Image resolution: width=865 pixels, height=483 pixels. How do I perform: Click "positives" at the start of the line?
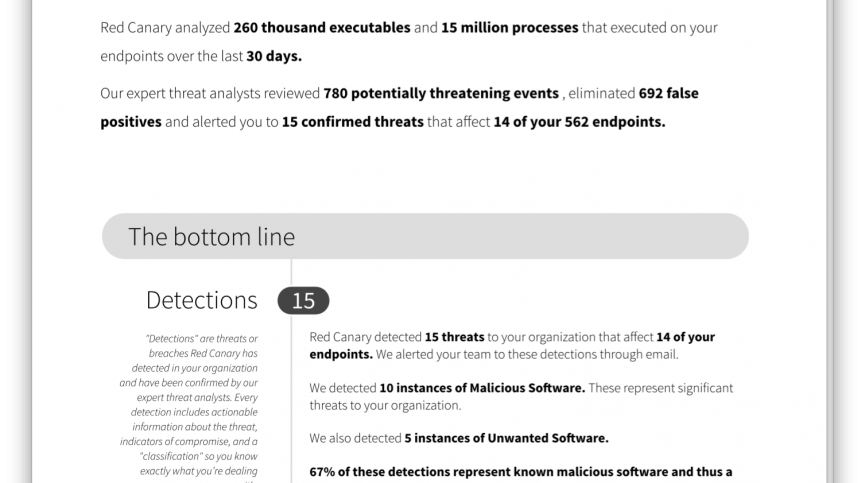130,122
